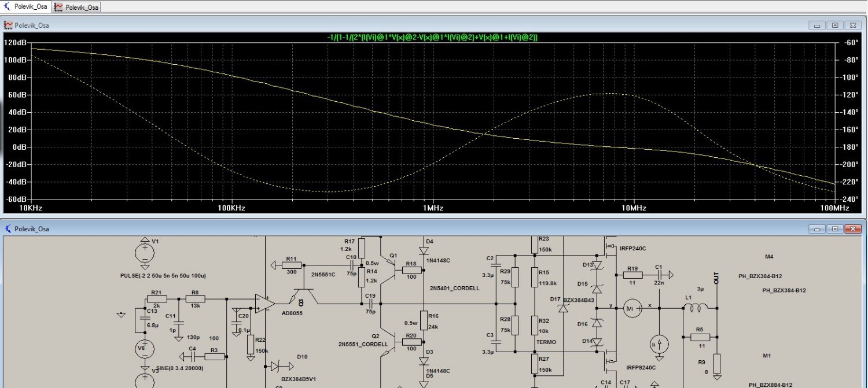Close the schematic window pane
Screen dimensions: 868x388
coord(852,230)
